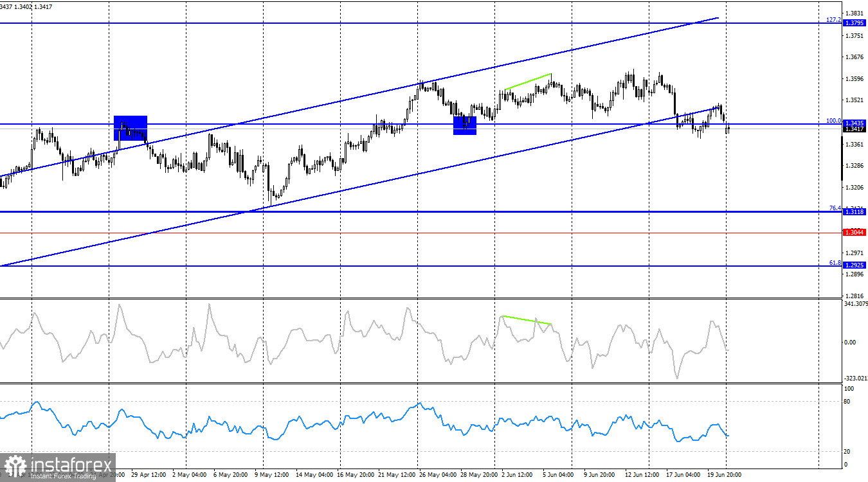Click the RSI level 80 scale label
This screenshot has width=868, height=482.
[x=848, y=402]
